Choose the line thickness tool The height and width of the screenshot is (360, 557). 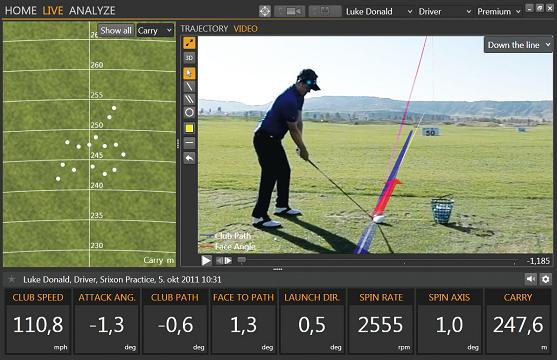189,143
